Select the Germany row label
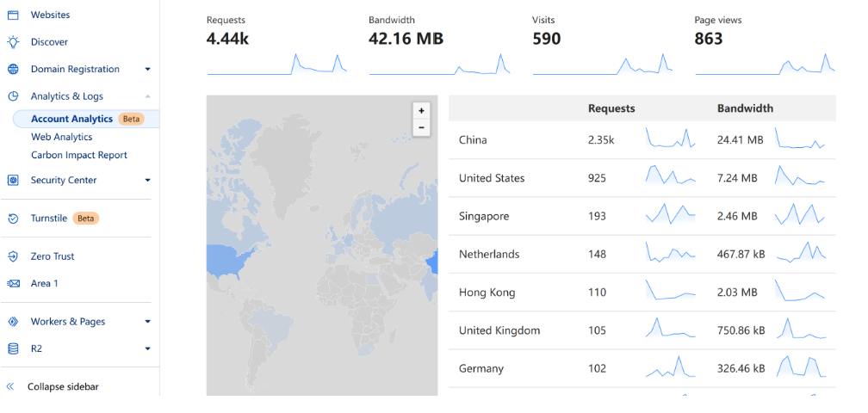868x413 pixels. click(481, 369)
